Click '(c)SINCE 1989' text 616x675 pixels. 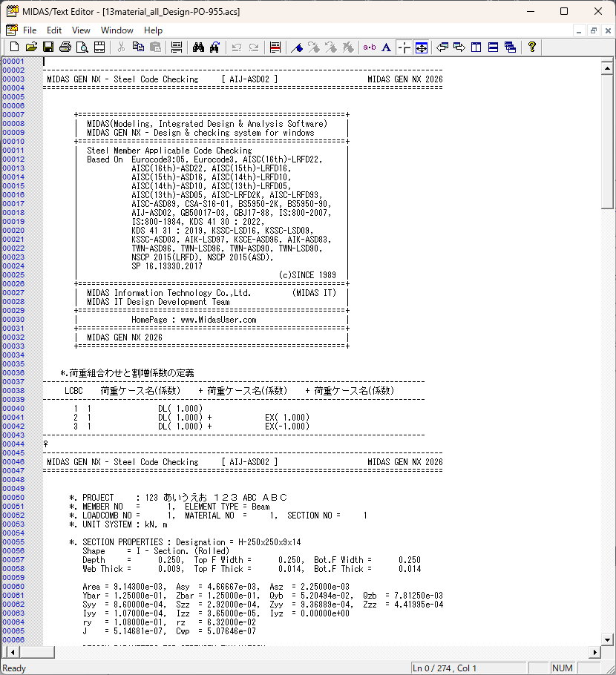click(307, 275)
